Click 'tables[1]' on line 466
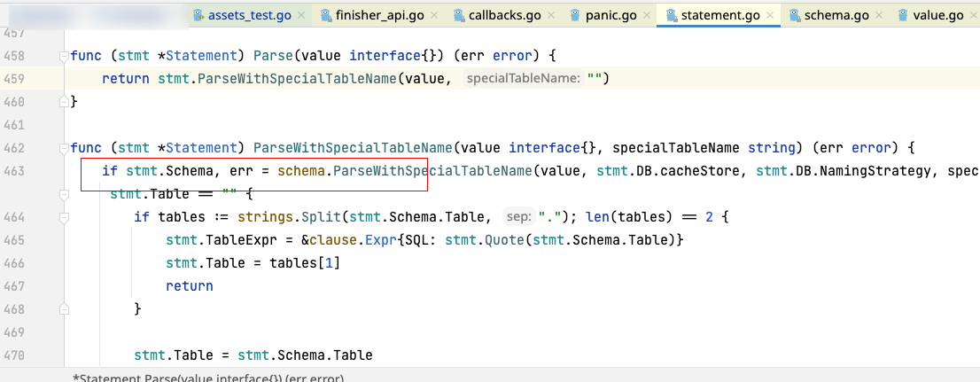The image size is (980, 382). (305, 263)
